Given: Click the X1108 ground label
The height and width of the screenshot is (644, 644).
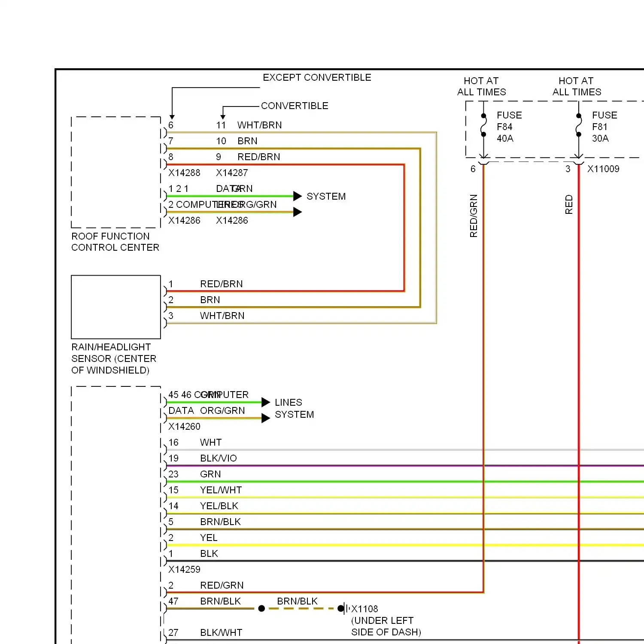Looking at the screenshot, I should pyautogui.click(x=365, y=609).
